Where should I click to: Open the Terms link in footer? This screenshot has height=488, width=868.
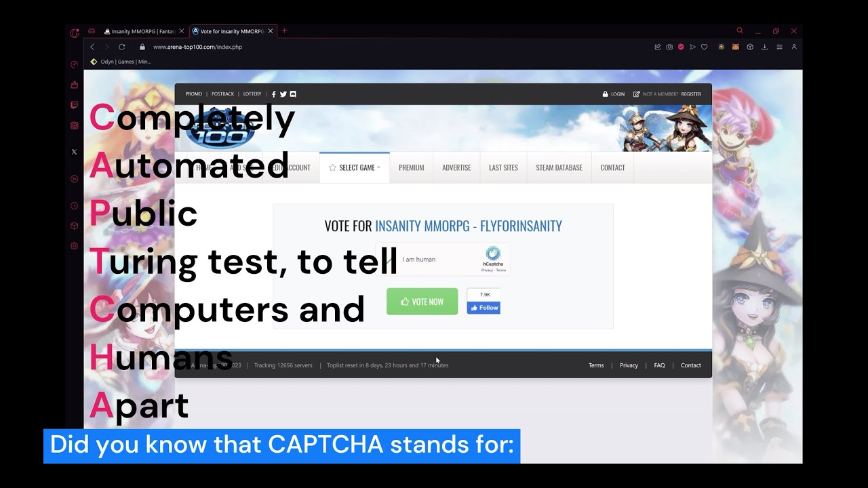coord(596,365)
